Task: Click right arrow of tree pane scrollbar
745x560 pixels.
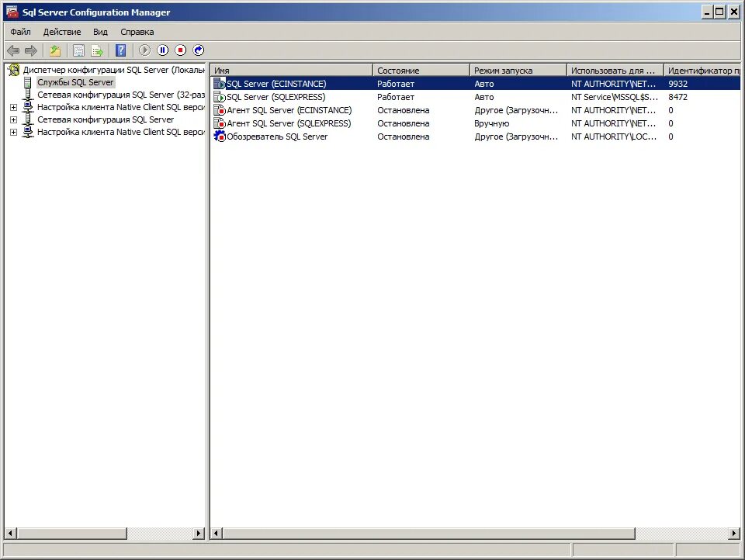Action: 199,534
